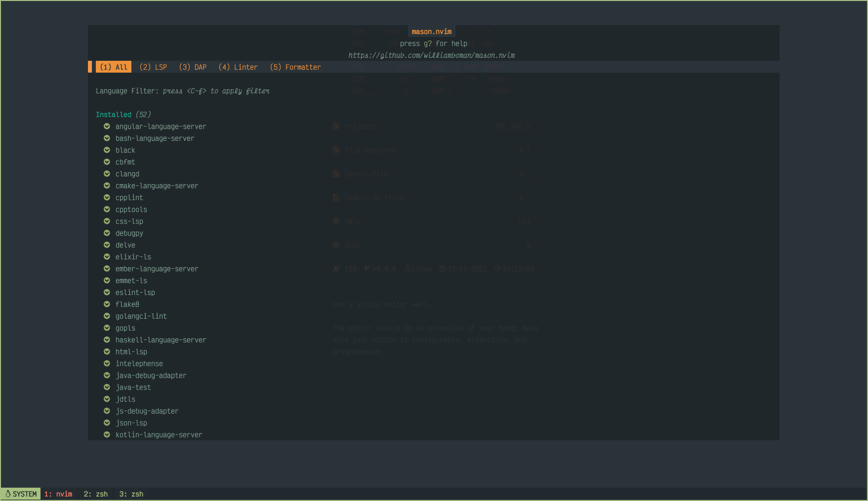Viewport: 868px width, 501px height.
Task: Click the check icon next to debugpy
Action: (x=107, y=233)
